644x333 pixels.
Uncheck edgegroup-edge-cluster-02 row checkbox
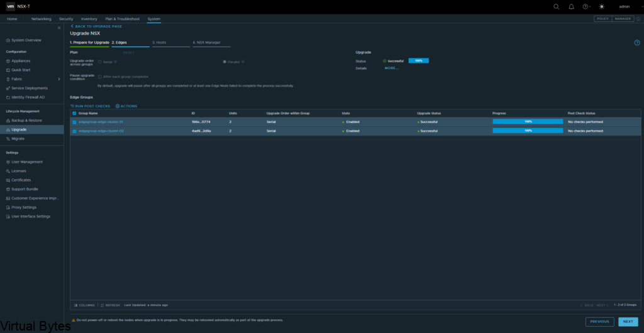(x=74, y=131)
